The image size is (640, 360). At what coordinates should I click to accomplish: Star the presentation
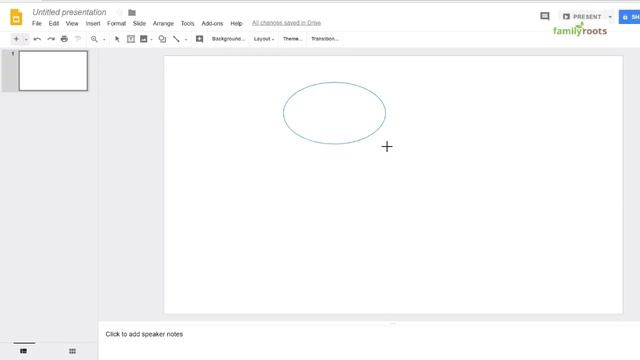click(119, 13)
